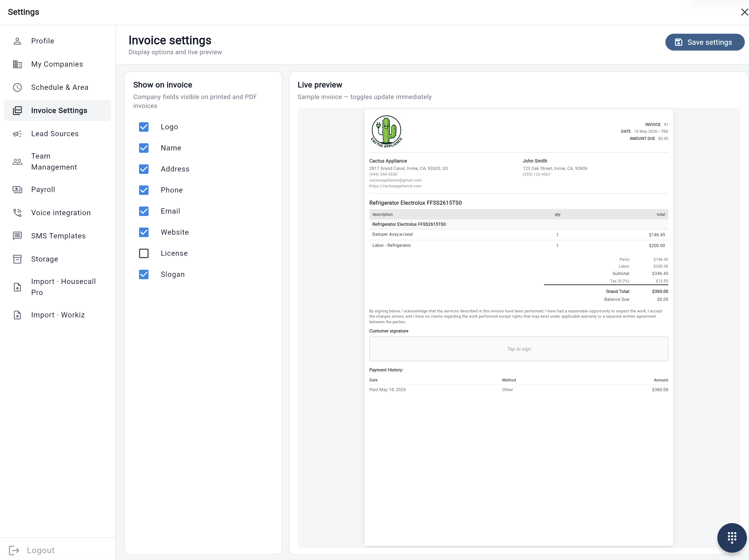Image resolution: width=749 pixels, height=560 pixels.
Task: Open SMS Templates section
Action: [57, 236]
